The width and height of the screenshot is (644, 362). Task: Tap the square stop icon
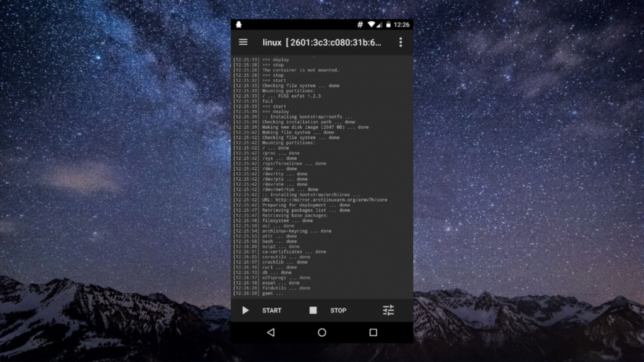click(313, 310)
